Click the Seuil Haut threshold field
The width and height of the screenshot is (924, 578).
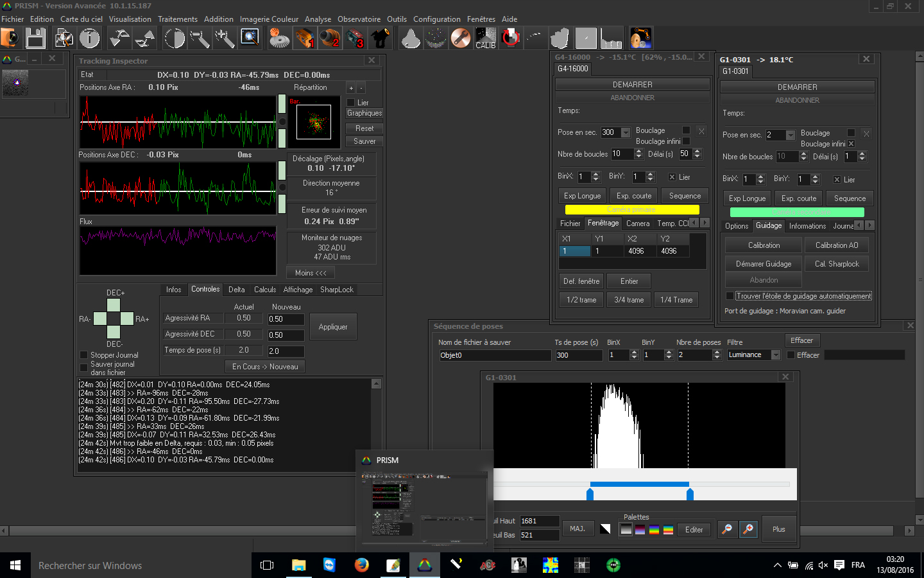coord(539,521)
